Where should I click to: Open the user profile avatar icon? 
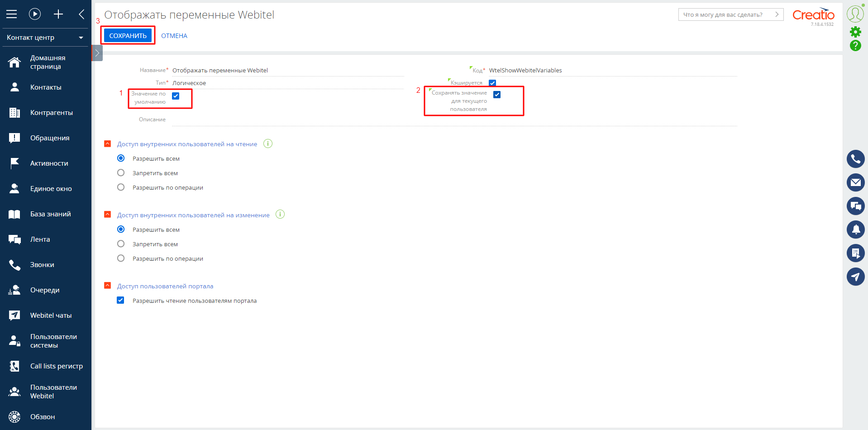pos(855,14)
